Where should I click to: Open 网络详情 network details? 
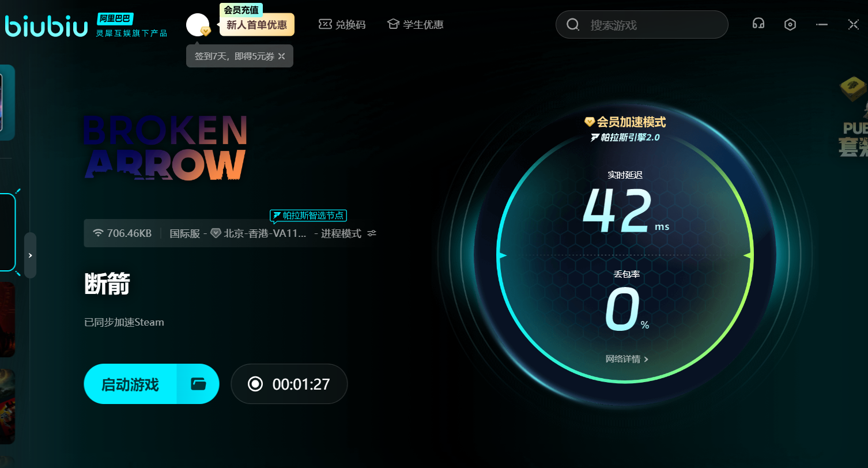click(627, 359)
